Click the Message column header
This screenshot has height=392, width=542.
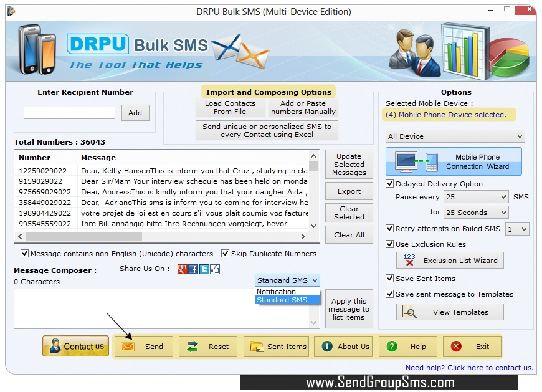coord(193,158)
